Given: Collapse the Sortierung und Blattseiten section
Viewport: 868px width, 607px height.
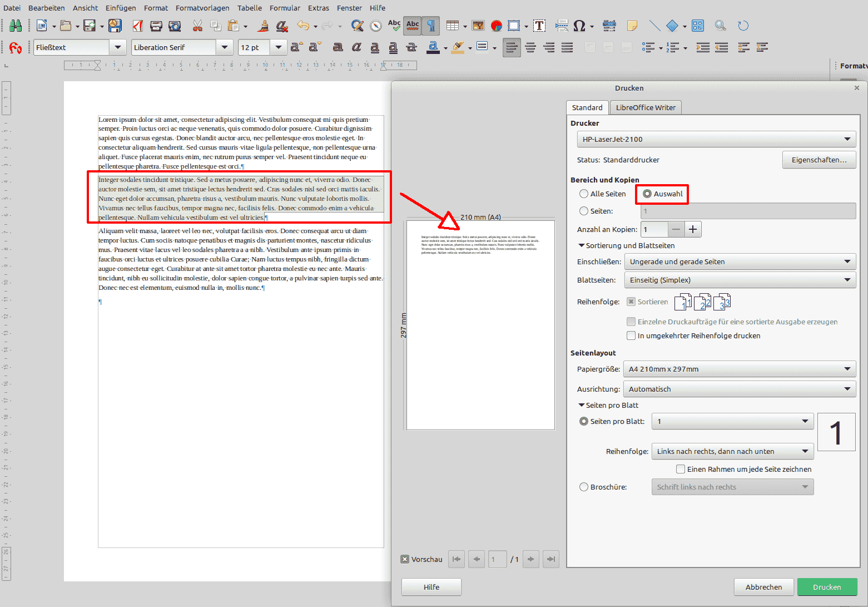Looking at the screenshot, I should tap(581, 245).
